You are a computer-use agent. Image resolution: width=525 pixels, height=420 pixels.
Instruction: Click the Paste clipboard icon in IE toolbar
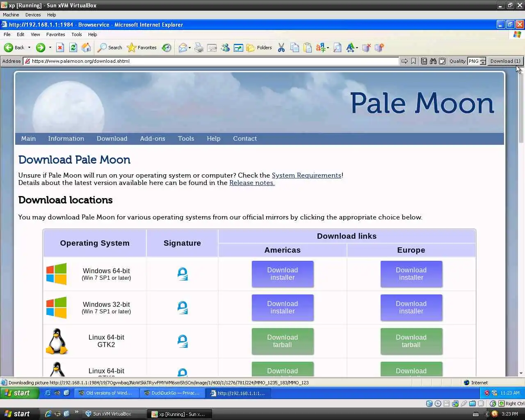click(308, 48)
